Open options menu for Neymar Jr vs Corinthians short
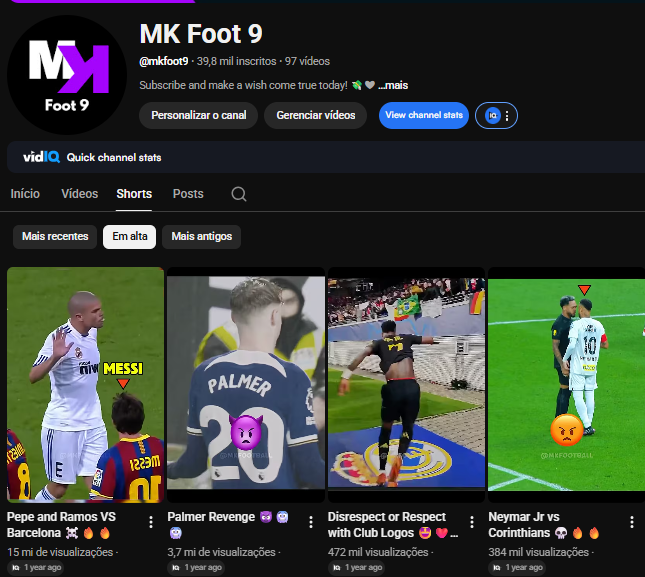Viewport: 645px width, 577px height. point(632,522)
